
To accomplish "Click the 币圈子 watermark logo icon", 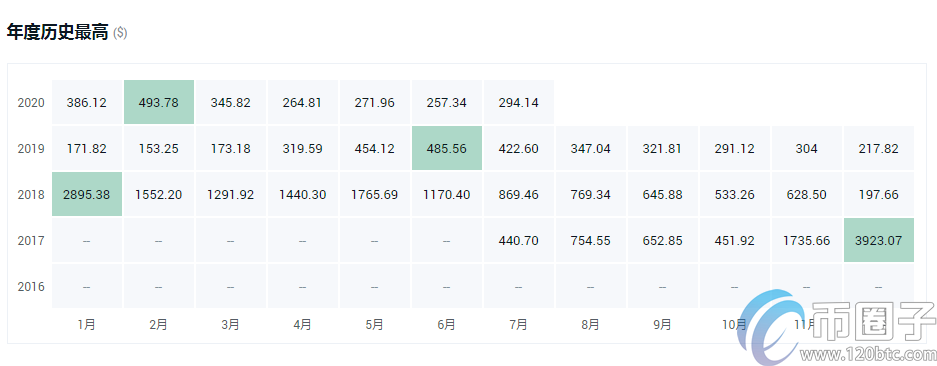I will coord(771,327).
